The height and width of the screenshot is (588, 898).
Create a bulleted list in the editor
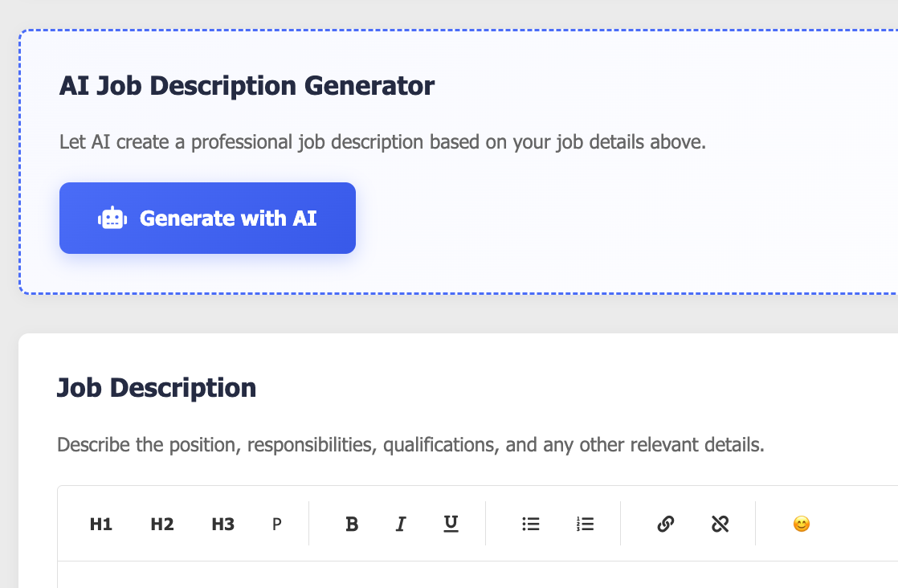[531, 524]
